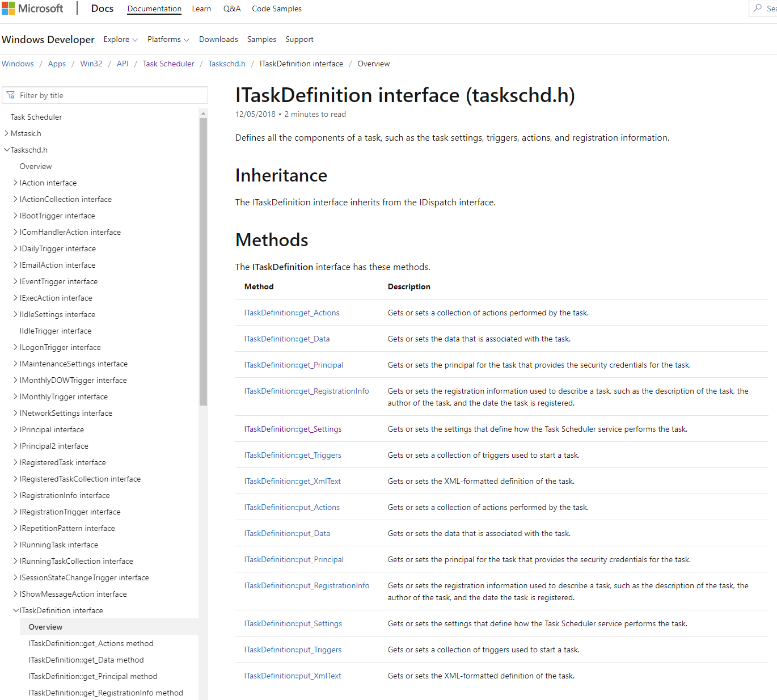Open Windows Developer home link
The width and height of the screenshot is (777, 700).
[x=48, y=39]
